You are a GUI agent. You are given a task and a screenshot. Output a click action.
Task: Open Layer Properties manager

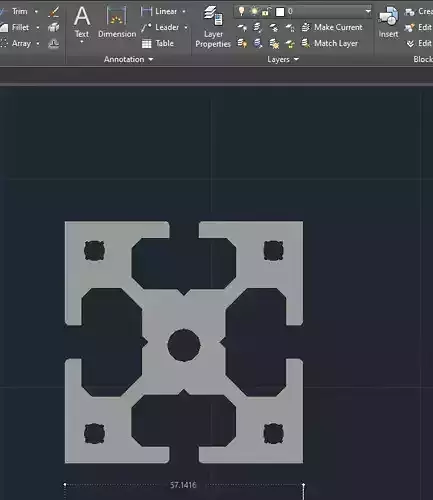click(213, 27)
